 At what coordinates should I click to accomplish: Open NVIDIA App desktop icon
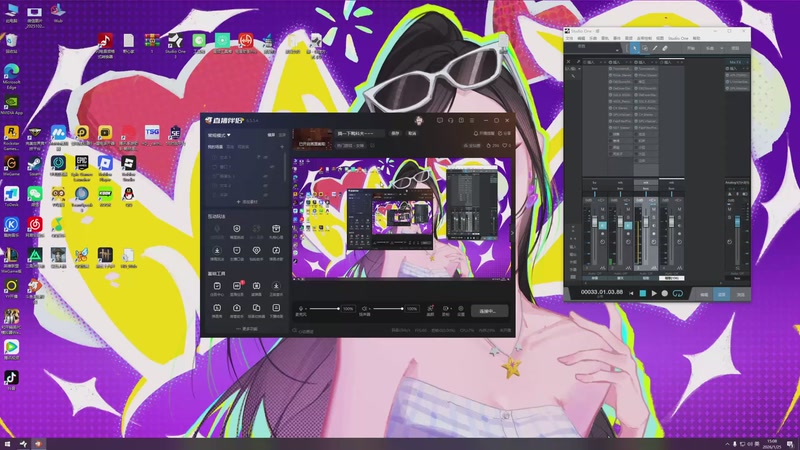(x=11, y=104)
